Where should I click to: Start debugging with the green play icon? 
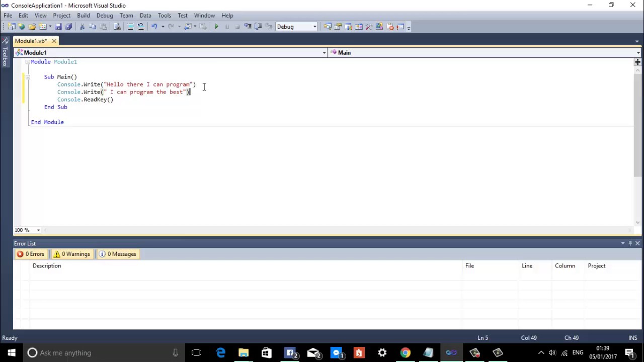216,27
